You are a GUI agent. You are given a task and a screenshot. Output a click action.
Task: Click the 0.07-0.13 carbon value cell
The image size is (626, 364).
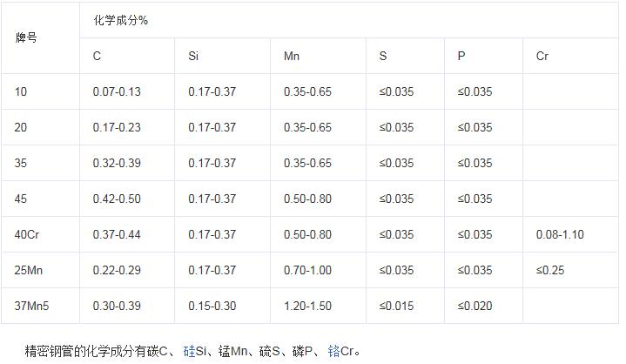(x=127, y=91)
